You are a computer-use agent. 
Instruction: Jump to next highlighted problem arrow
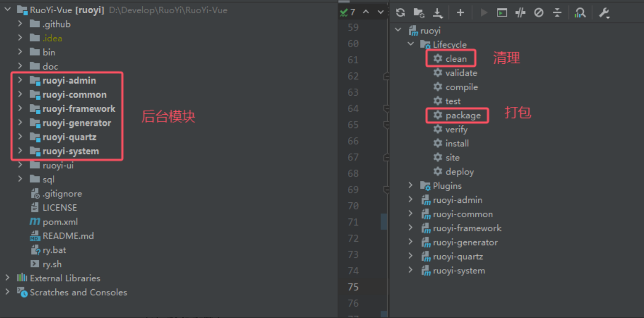point(380,12)
